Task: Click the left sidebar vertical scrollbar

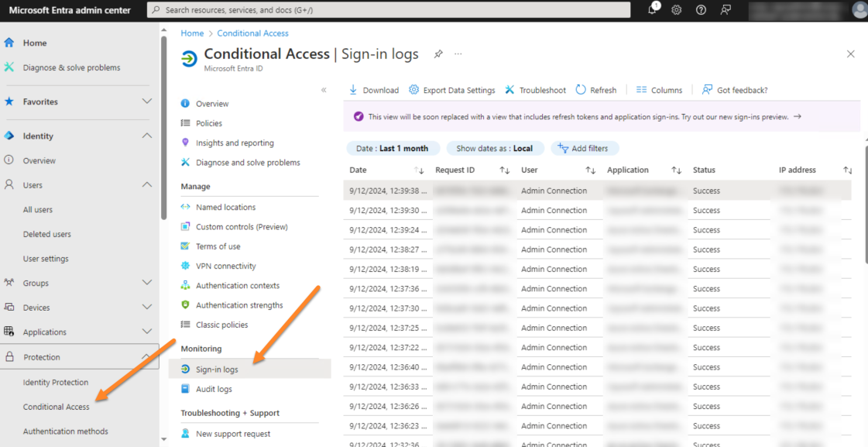Action: 163,127
